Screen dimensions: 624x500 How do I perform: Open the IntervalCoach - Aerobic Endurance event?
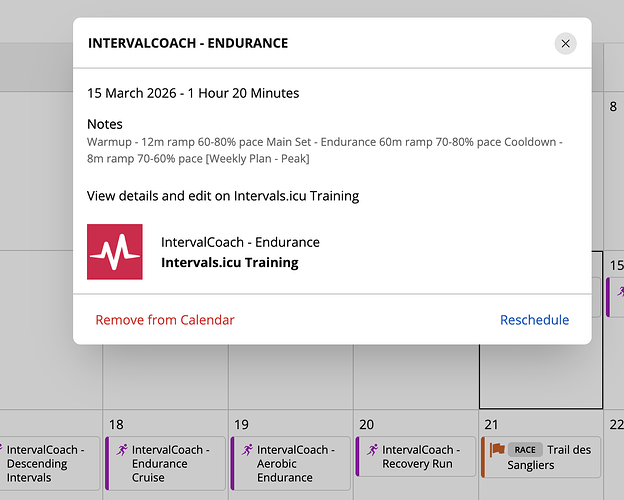click(x=291, y=463)
